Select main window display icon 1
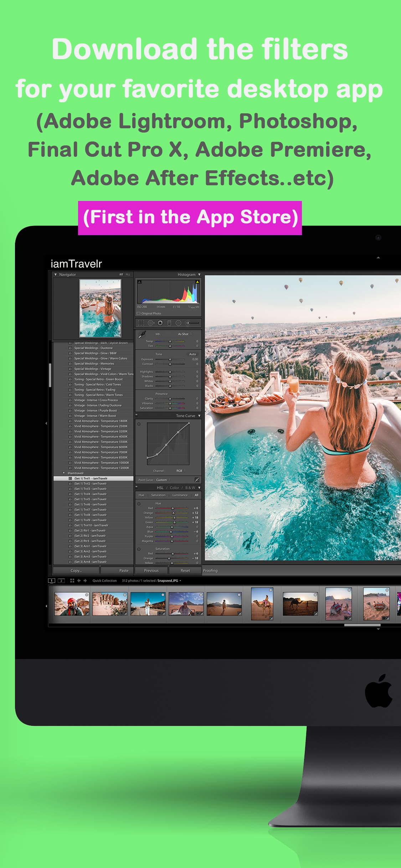The image size is (401, 868). (x=52, y=580)
